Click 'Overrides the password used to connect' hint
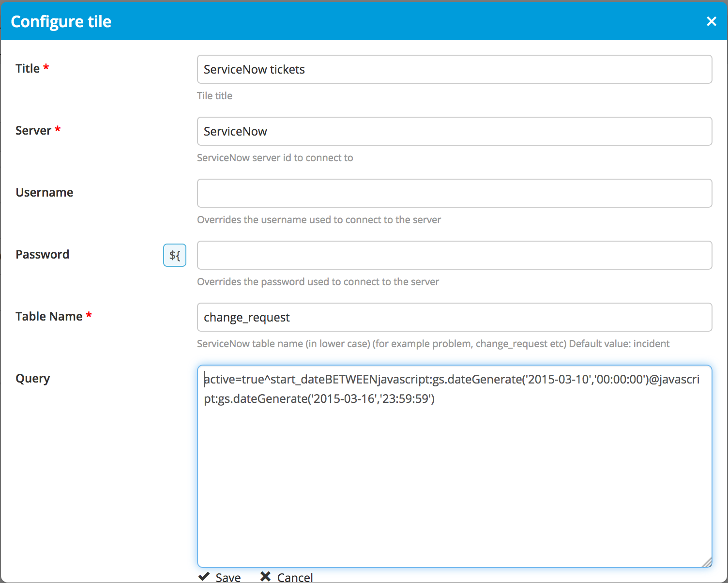The image size is (728, 583). pyautogui.click(x=318, y=282)
